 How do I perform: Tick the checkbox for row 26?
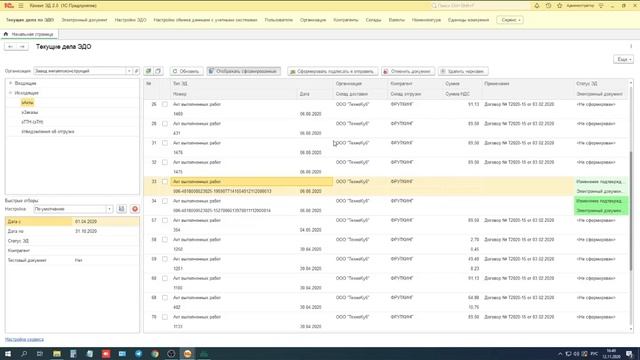[165, 124]
